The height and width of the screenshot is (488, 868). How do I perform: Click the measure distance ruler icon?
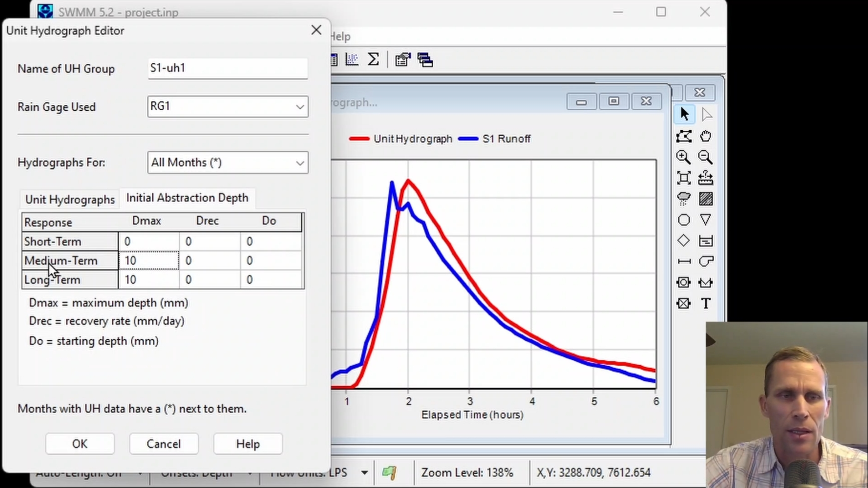click(x=706, y=178)
